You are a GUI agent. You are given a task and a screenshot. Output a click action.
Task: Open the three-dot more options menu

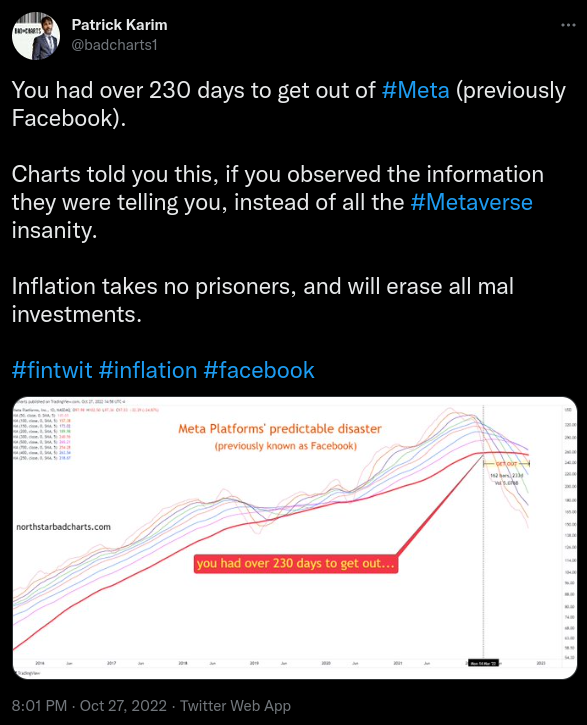568,25
